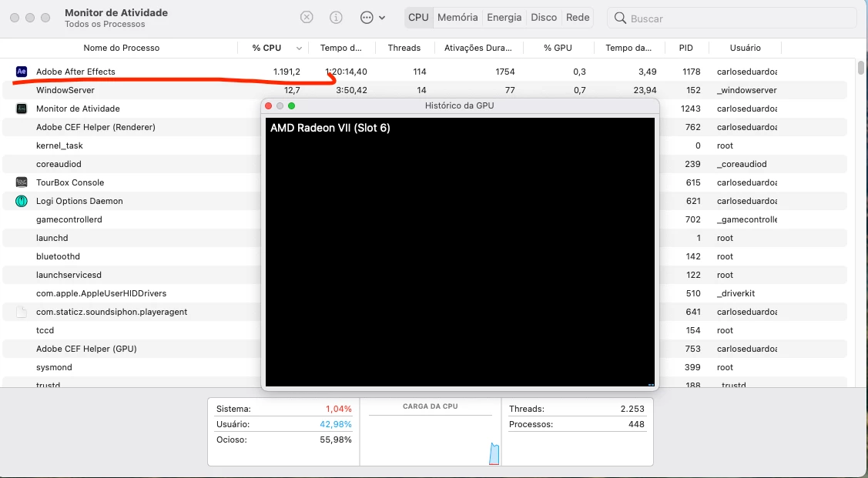Screen dimensions: 868x478
Task: Sort by Ativações Durante column header
Action: pos(478,48)
